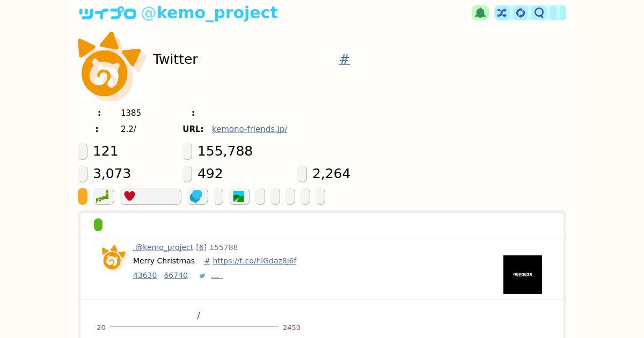The width and height of the screenshot is (644, 338).
Task: Select the orange pill tab
Action: (x=83, y=196)
